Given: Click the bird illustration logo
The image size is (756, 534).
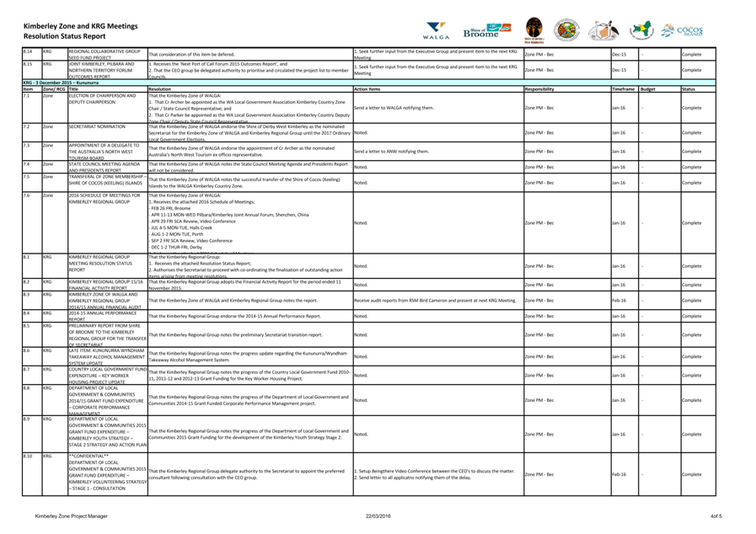Looking at the screenshot, I should coord(603,30).
